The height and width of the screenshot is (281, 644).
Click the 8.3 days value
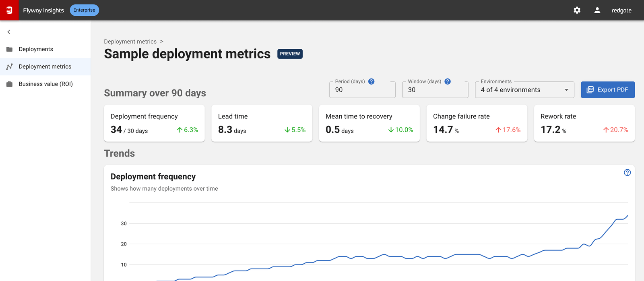(x=232, y=130)
